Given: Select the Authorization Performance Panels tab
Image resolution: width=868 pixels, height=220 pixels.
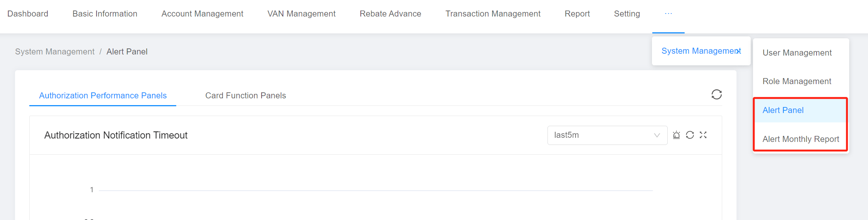Looking at the screenshot, I should pos(103,96).
